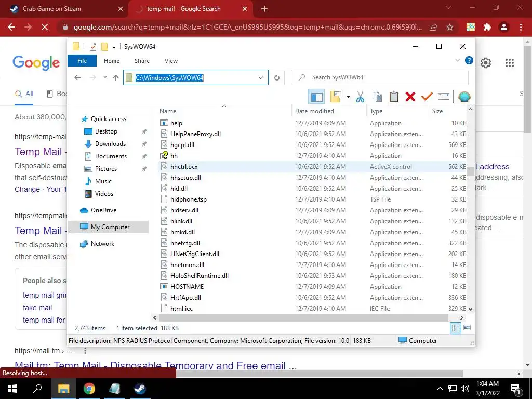Select Quick access in navigation pane
532x399 pixels.
108,119
